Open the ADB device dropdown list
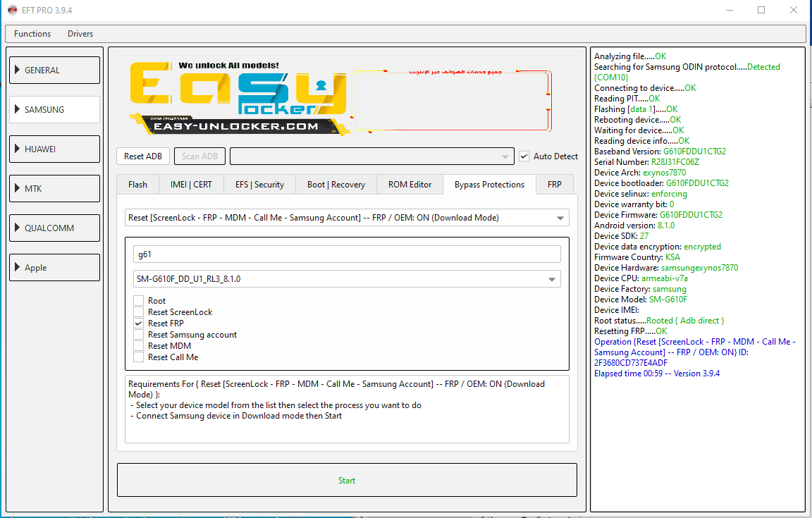This screenshot has width=812, height=518. pos(372,156)
